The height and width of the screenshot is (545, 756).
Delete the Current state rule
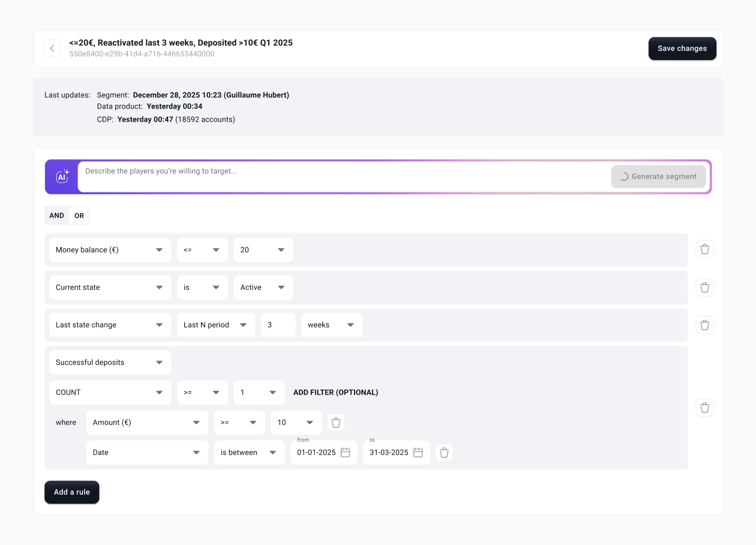click(x=705, y=287)
